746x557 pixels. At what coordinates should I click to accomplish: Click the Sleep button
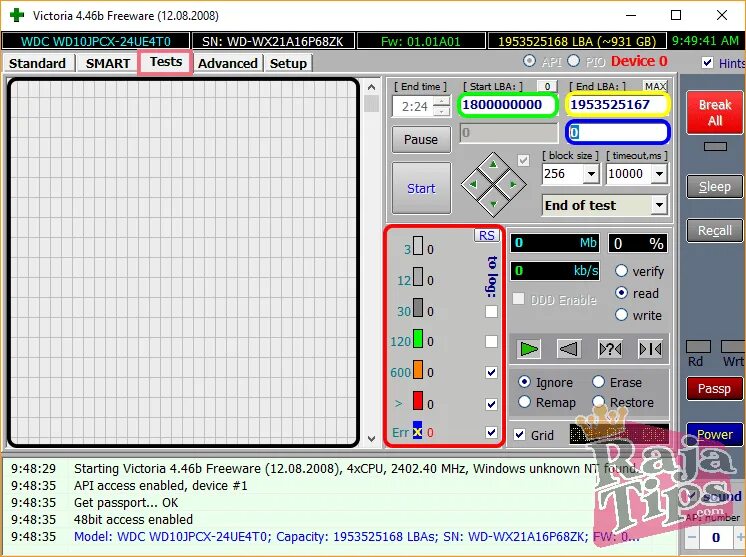click(715, 186)
